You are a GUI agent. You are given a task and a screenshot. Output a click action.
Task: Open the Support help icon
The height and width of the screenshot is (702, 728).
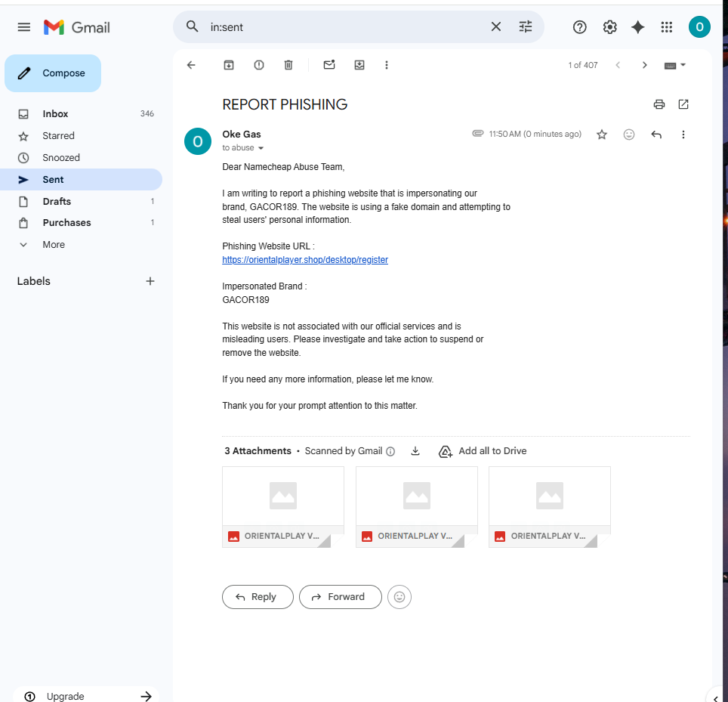[579, 27]
